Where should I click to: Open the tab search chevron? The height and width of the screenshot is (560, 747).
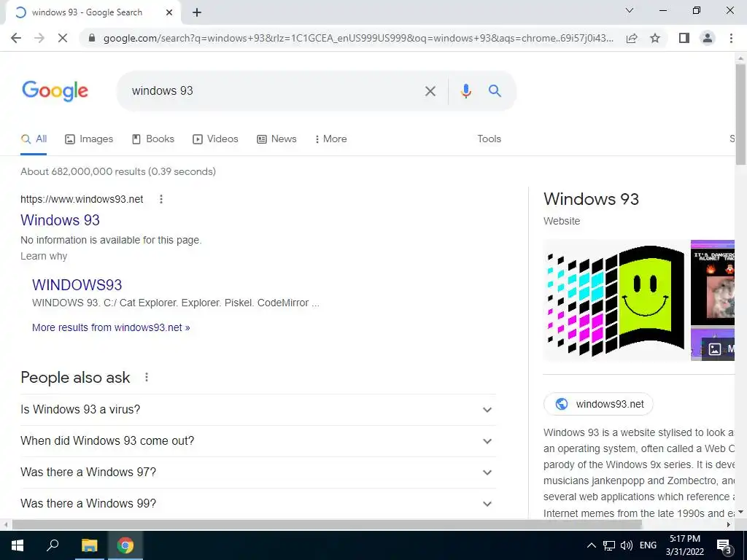(630, 10)
